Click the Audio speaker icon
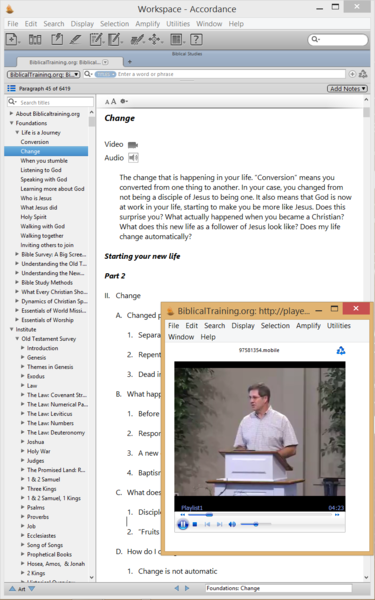 click(x=133, y=158)
